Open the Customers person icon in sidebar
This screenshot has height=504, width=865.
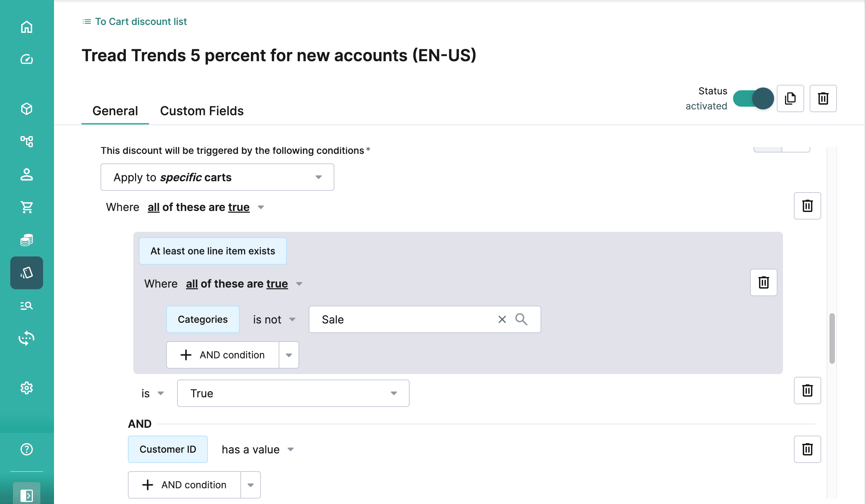[x=26, y=174]
